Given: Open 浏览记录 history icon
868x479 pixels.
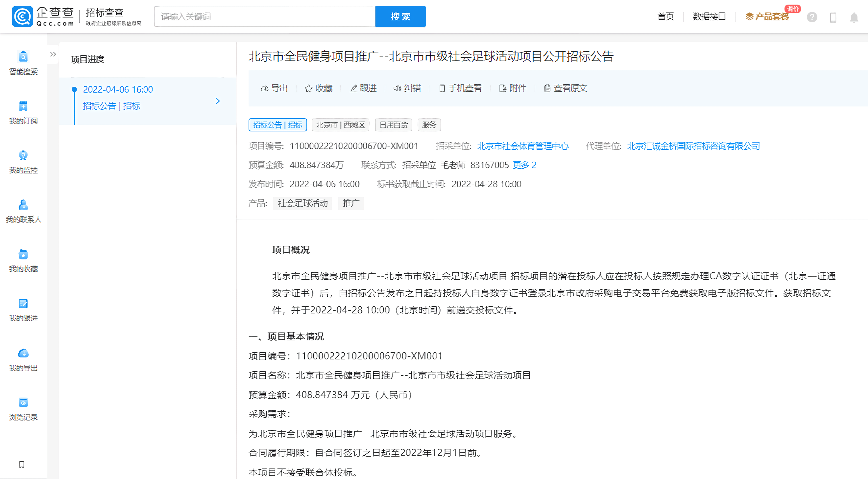Looking at the screenshot, I should point(23,402).
